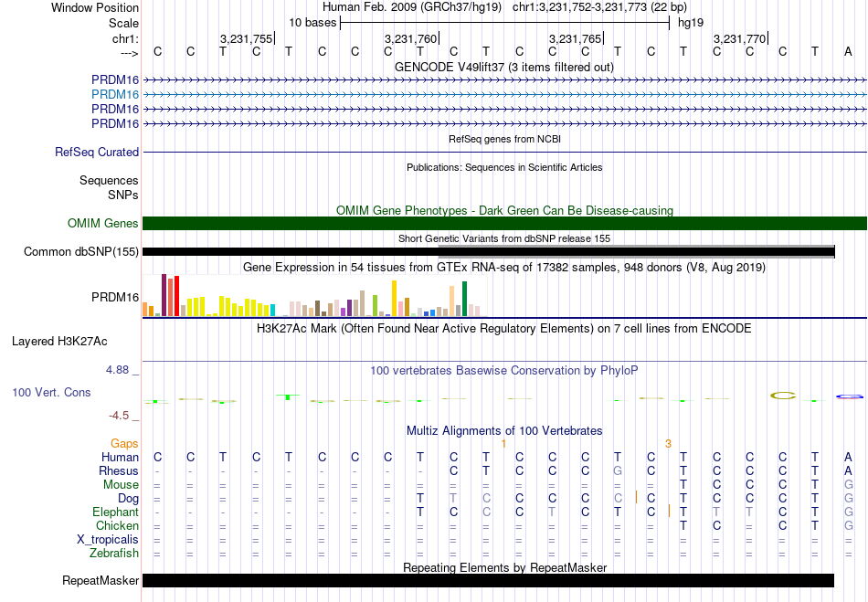Image resolution: width=868 pixels, height=602 pixels.
Task: Click the tall dark green GTEx bar
Action: click(x=464, y=299)
